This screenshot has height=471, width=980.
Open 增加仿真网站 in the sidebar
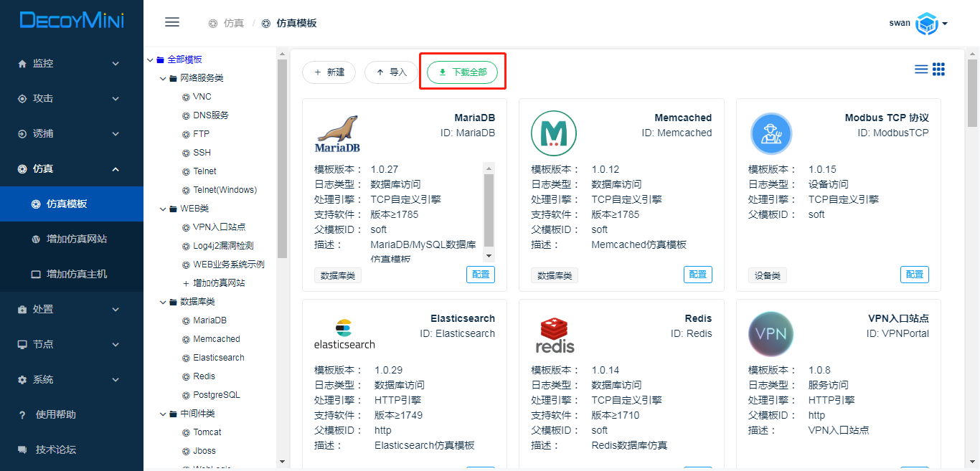(x=76, y=239)
